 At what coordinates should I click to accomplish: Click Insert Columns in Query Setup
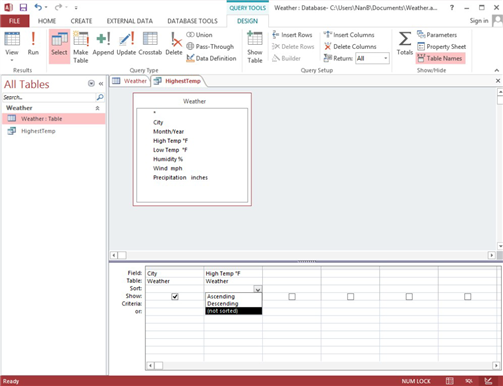(349, 35)
